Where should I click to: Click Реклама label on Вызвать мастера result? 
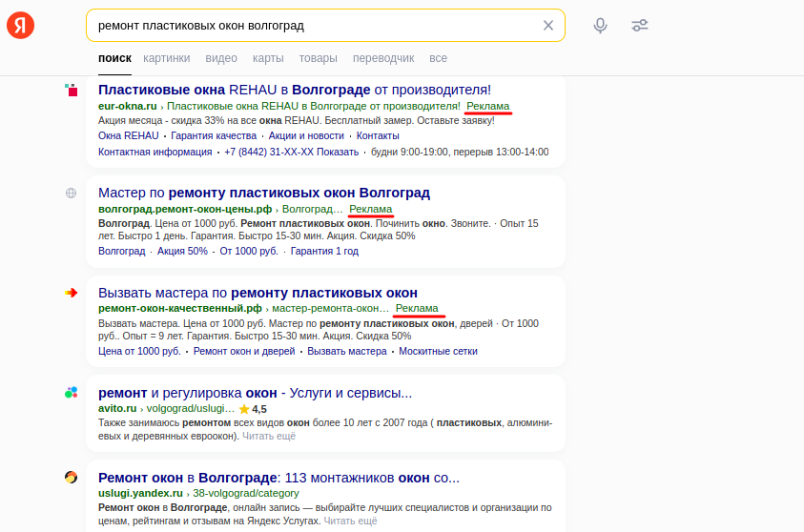tap(417, 309)
